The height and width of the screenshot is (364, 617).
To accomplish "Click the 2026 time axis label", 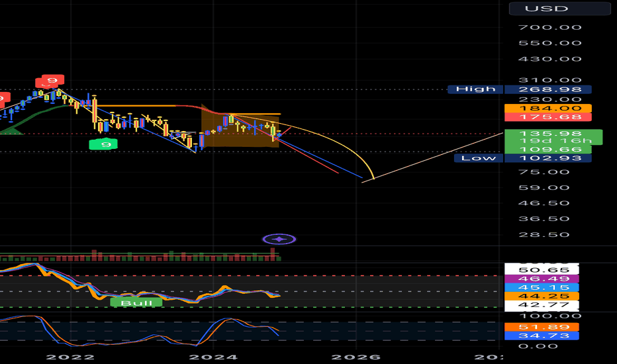I will (356, 357).
